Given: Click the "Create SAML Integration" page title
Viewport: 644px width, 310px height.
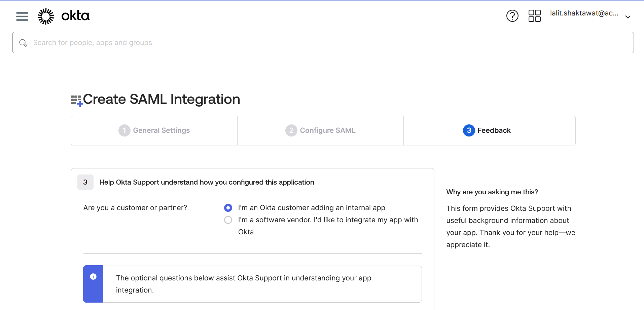Looking at the screenshot, I should click(x=162, y=99).
